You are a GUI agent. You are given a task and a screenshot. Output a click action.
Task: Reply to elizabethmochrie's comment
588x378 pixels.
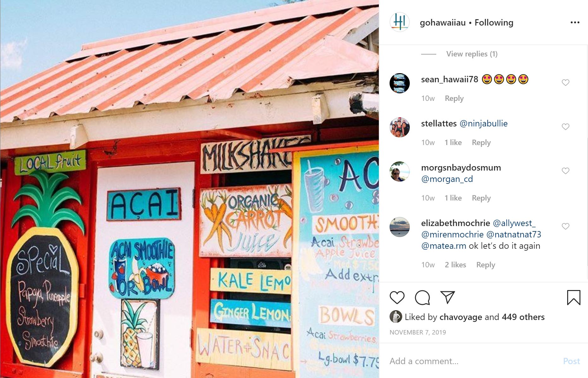(485, 265)
